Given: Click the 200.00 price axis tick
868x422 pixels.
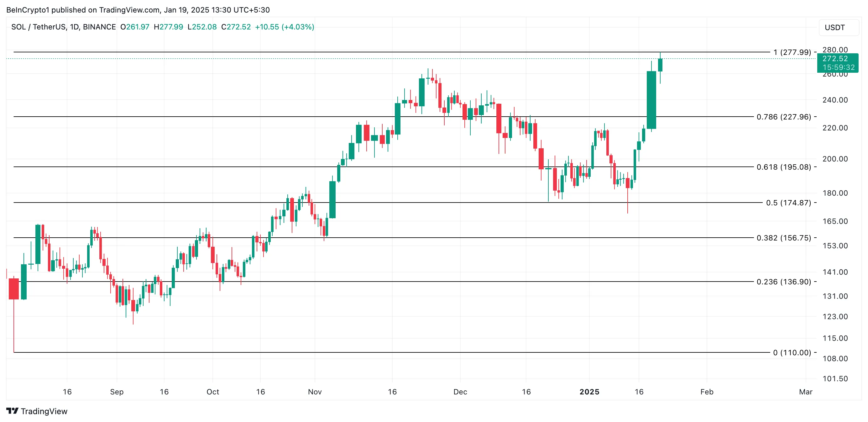Looking at the screenshot, I should (x=835, y=159).
